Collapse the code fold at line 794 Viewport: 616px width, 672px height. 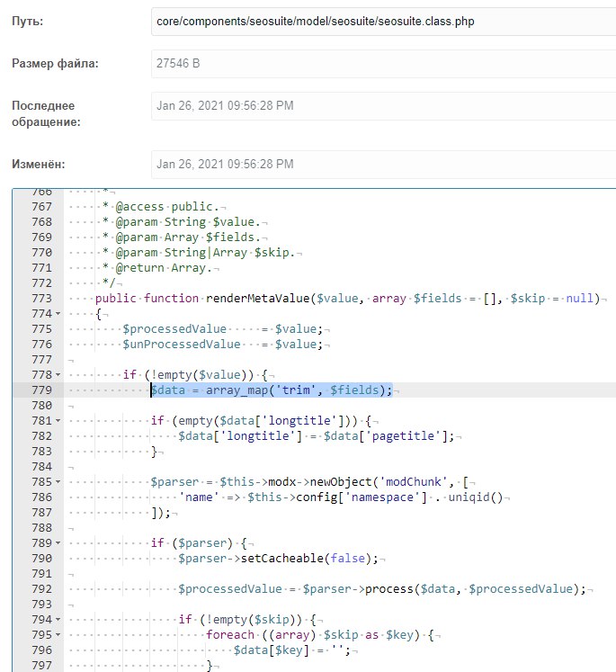pyautogui.click(x=58, y=620)
